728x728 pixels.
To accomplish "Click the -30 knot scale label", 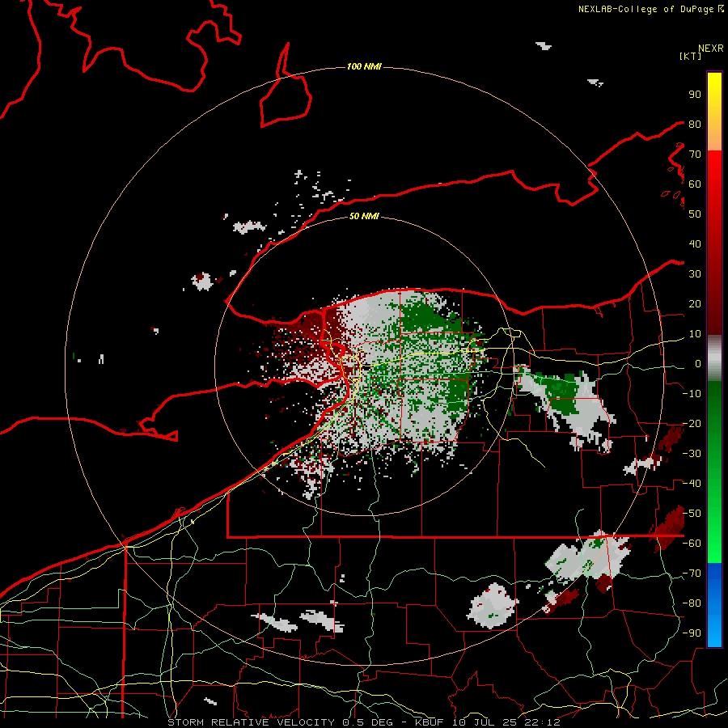I will coord(692,454).
